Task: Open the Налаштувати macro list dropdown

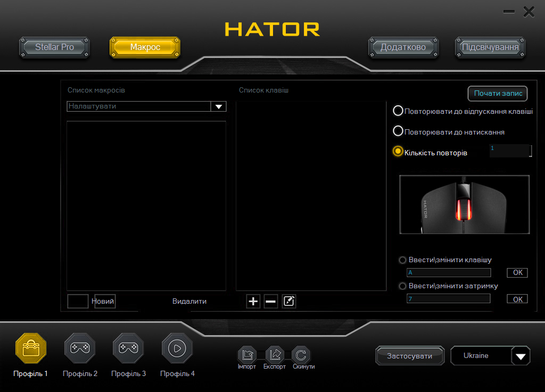Action: point(219,106)
